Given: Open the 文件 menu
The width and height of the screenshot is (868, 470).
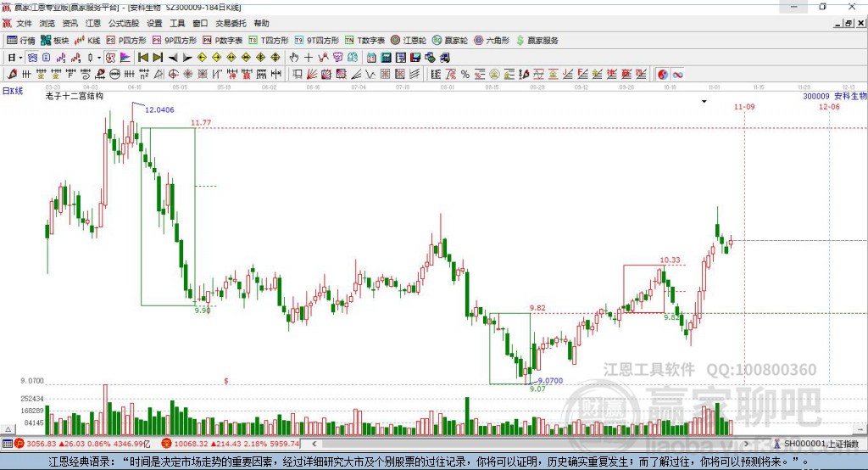Looking at the screenshot, I should point(24,23).
